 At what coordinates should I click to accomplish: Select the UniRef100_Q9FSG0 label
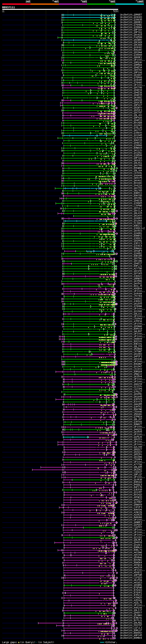click(131, 30)
